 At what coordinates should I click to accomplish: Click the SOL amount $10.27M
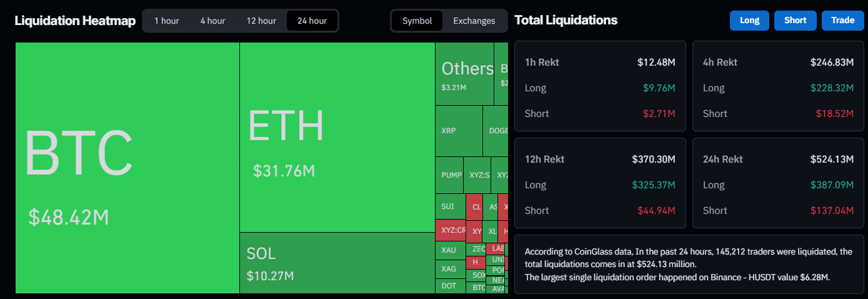pyautogui.click(x=270, y=276)
